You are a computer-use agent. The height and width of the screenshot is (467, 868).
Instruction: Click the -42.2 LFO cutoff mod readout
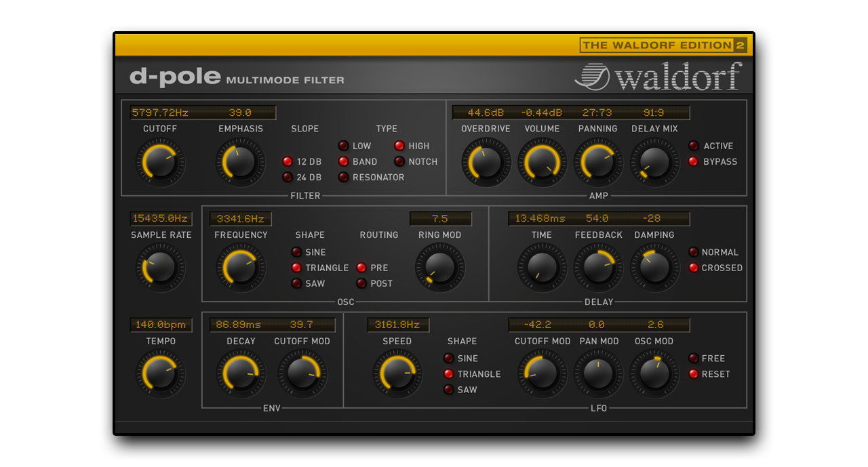[538, 325]
